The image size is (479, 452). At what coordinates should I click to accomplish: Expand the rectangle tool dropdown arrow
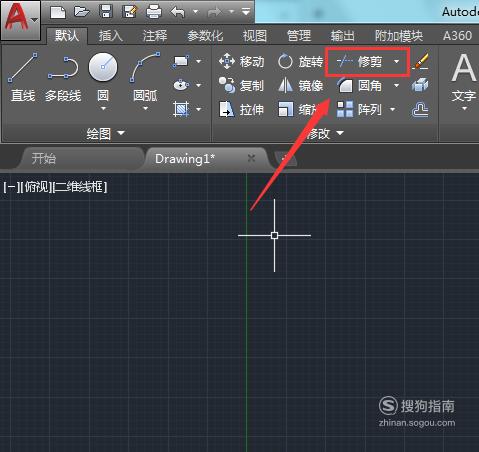pyautogui.click(x=199, y=61)
